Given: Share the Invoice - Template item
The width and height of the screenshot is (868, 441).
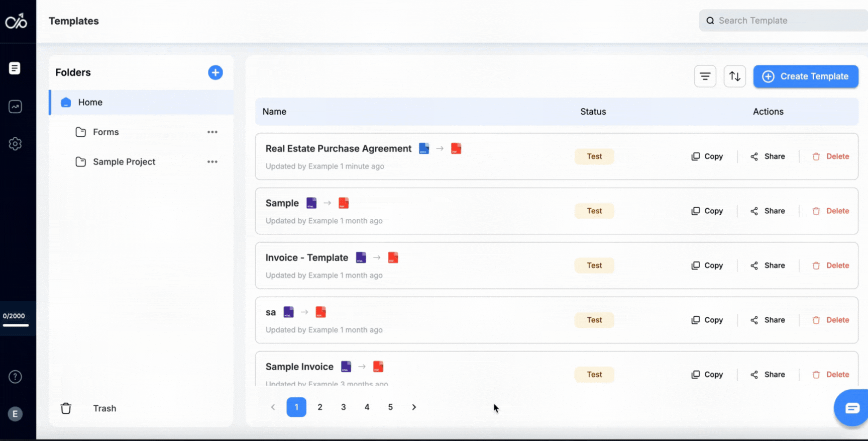Looking at the screenshot, I should tap(768, 266).
